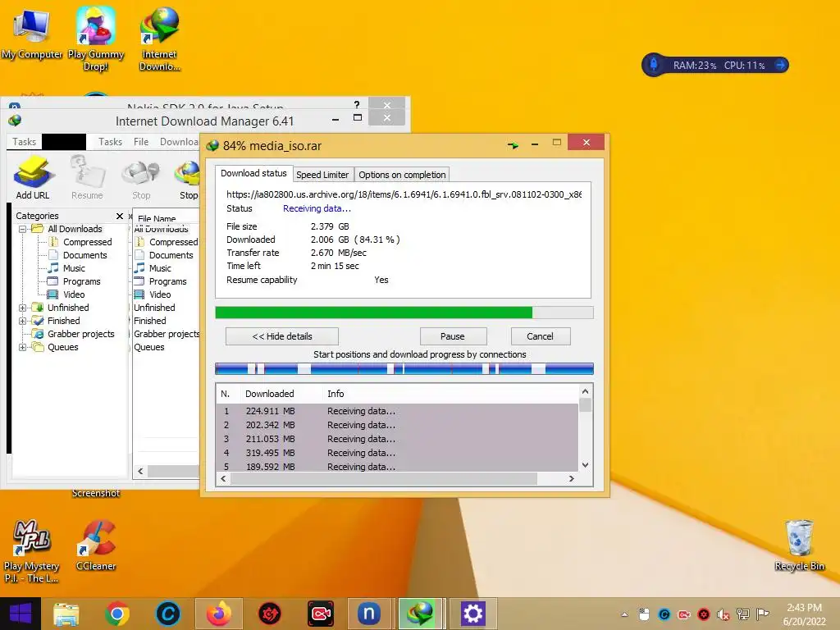Select Programs category in Categories tree
Image resolution: width=840 pixels, height=630 pixels.
tap(81, 282)
